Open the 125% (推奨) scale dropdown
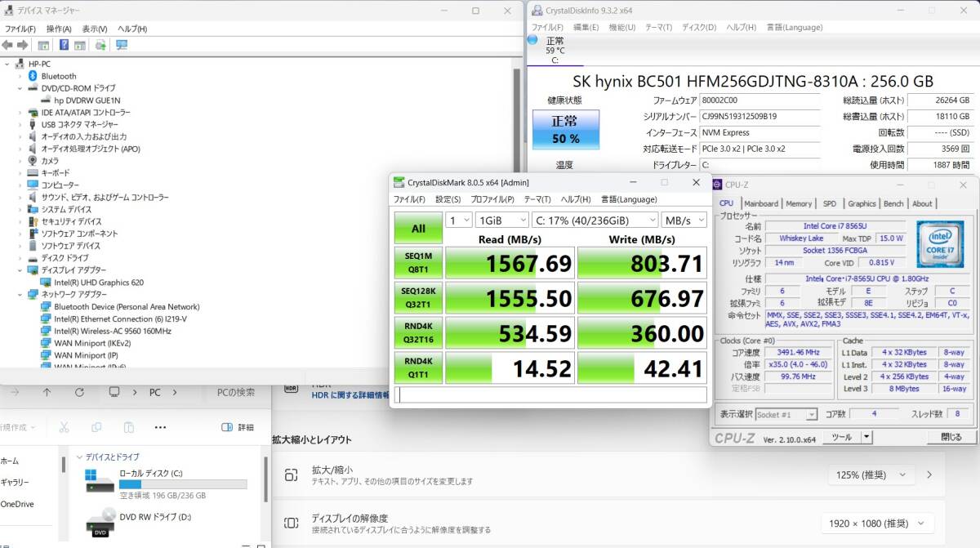The width and height of the screenshot is (980, 548). pyautogui.click(x=870, y=474)
